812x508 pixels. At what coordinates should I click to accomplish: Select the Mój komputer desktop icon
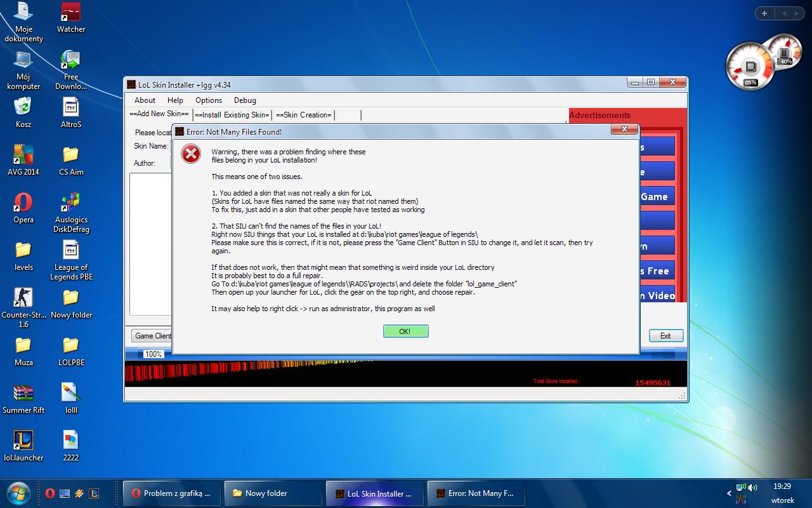(x=23, y=70)
